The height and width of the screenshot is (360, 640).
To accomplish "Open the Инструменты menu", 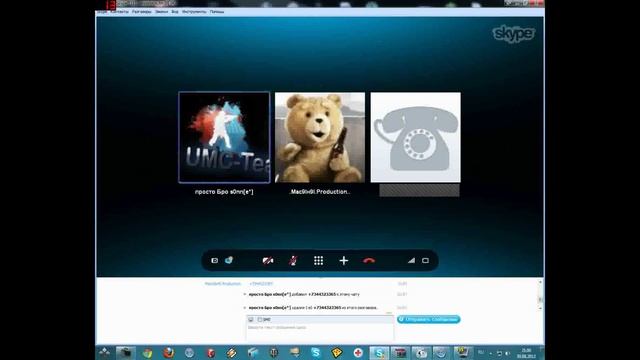I will pos(194,12).
